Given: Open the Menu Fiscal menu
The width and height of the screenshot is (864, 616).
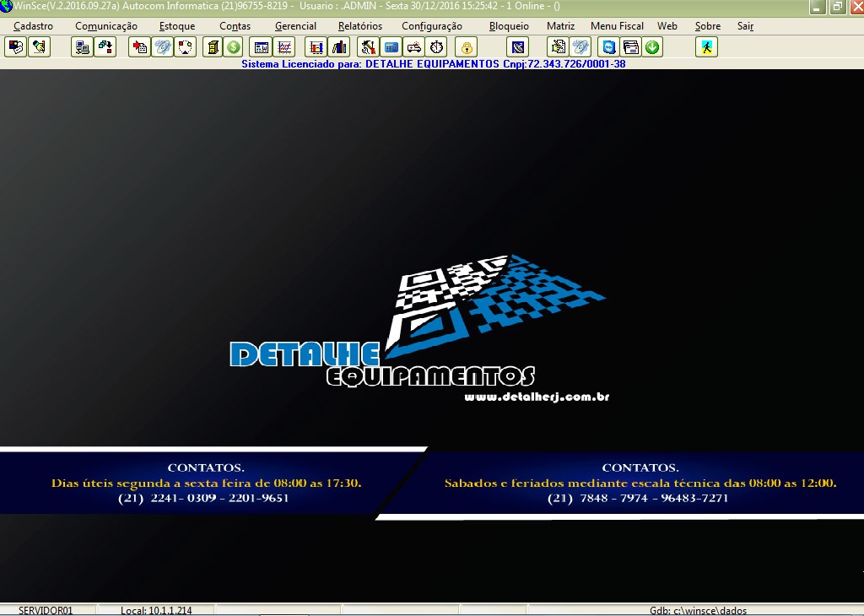Looking at the screenshot, I should point(617,26).
